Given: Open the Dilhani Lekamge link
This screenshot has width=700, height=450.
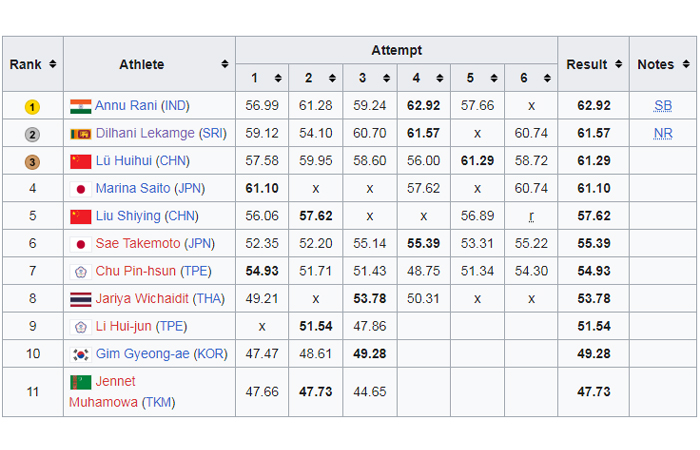Looking at the screenshot, I should point(145,133).
